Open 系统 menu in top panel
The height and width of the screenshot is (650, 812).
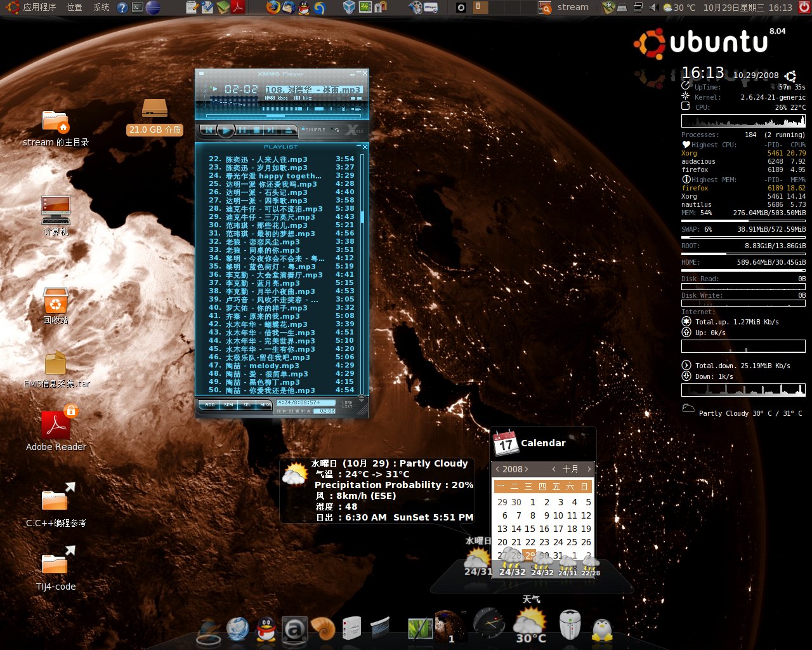tap(101, 8)
